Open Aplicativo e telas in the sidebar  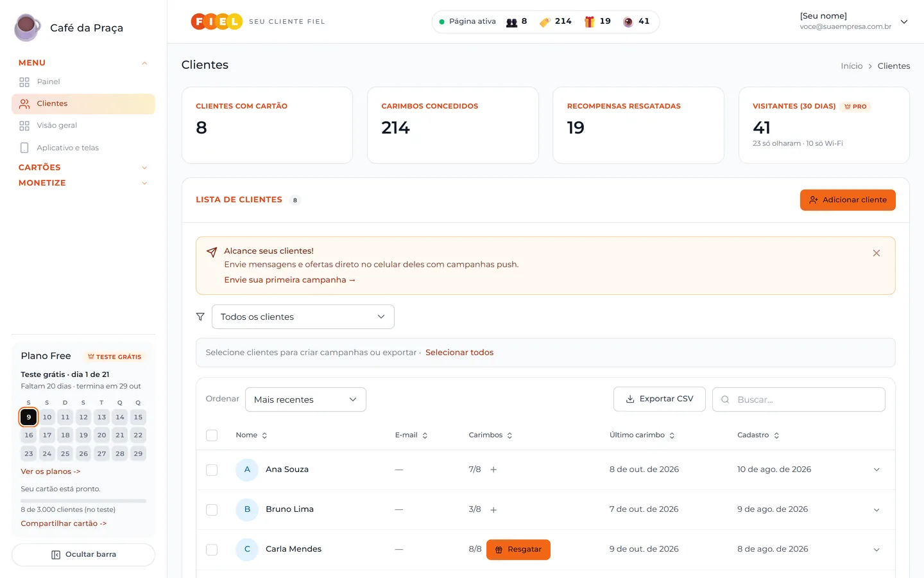coord(83,148)
